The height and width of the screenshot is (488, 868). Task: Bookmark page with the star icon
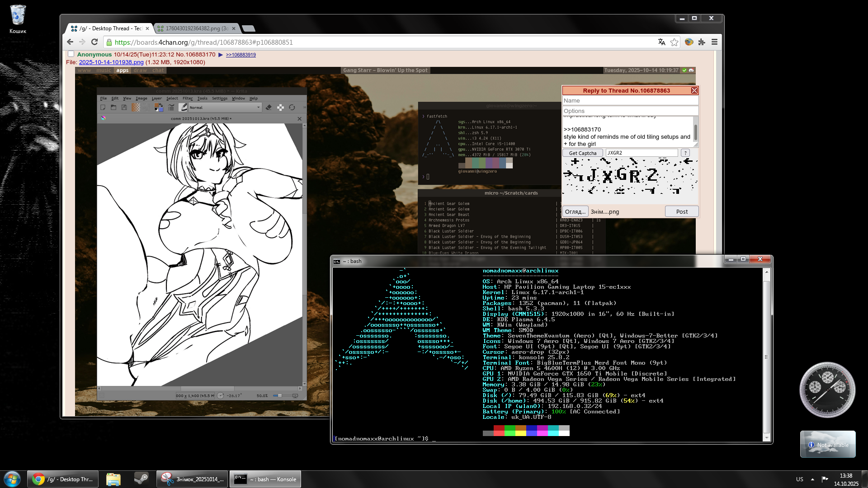[674, 42]
